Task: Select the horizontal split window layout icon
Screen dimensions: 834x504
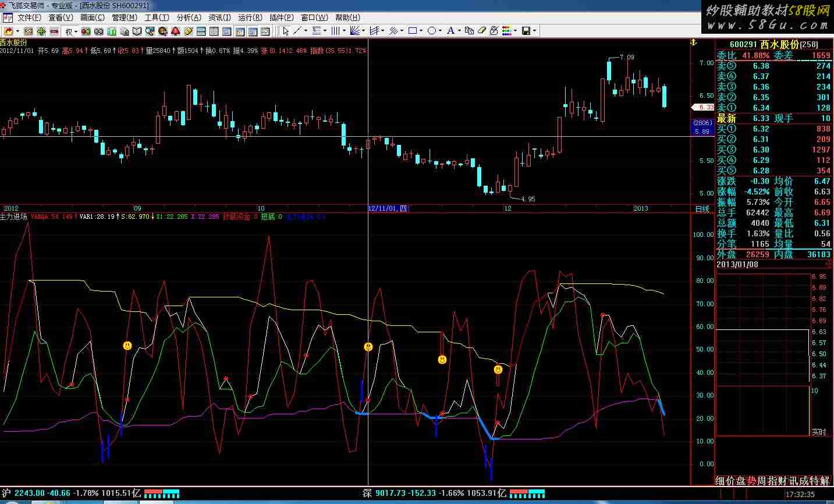Action: 201,31
